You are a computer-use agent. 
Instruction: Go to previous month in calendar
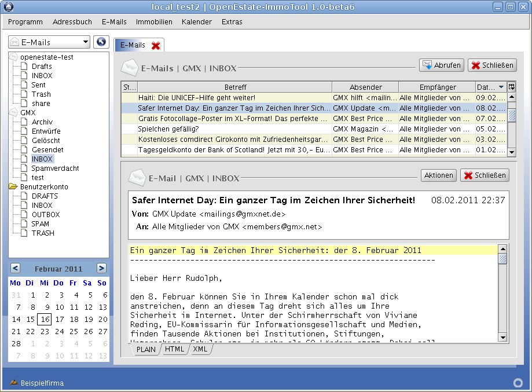[16, 268]
